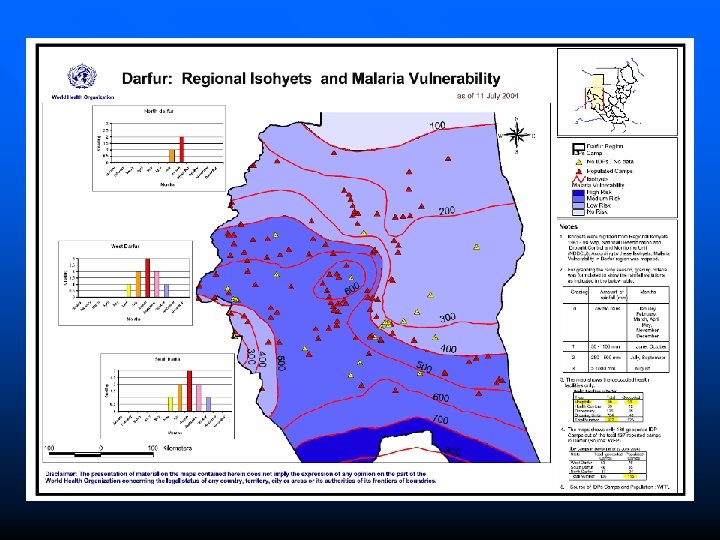Click the orange bar in North Darfur chart
The image size is (720, 540).
click(172, 156)
